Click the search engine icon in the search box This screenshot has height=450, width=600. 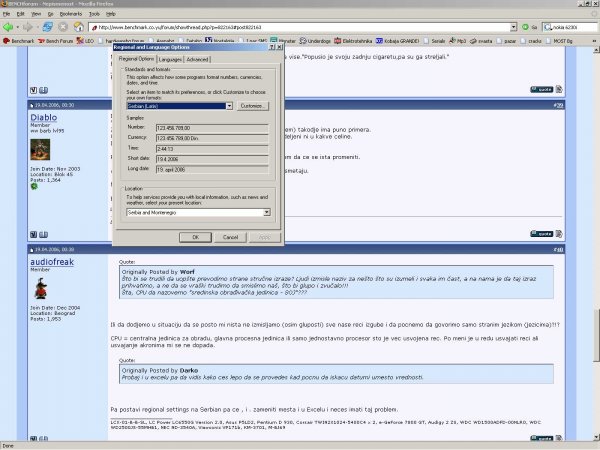tap(548, 27)
